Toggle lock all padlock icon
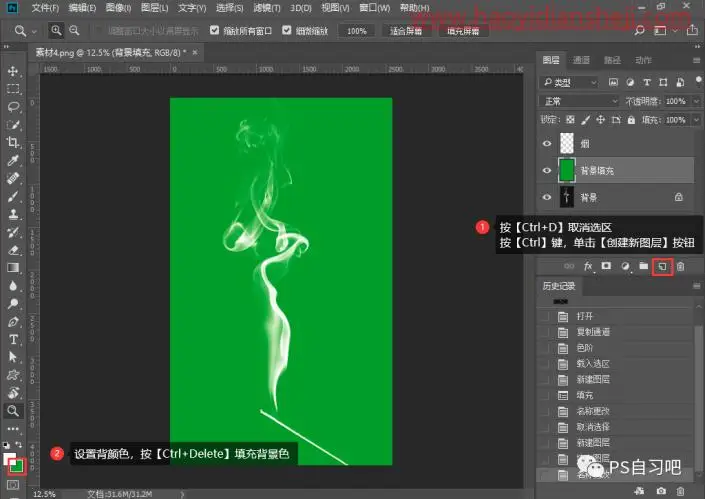 pos(631,120)
